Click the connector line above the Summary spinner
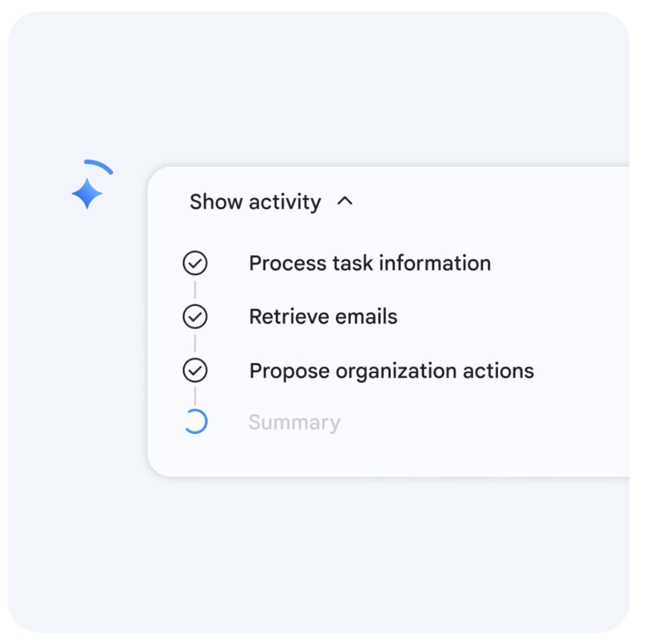Image resolution: width=672 pixels, height=644 pixels. coord(195,395)
